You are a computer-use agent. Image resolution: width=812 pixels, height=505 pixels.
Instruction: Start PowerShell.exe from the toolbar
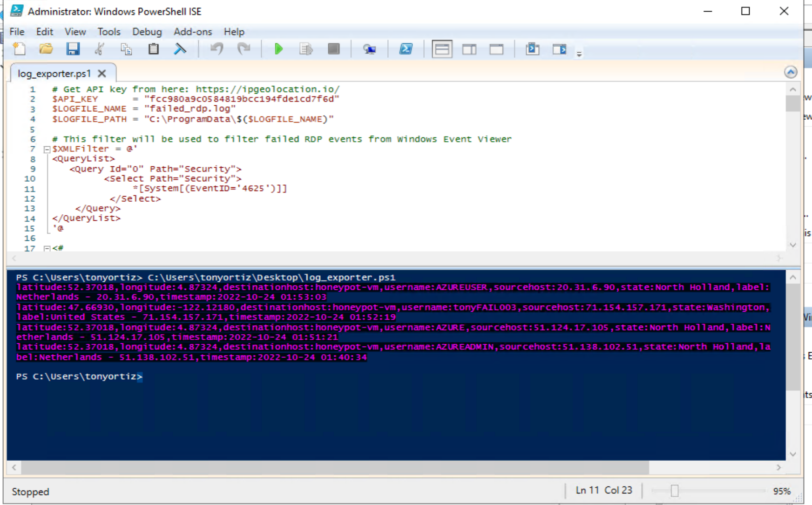pyautogui.click(x=406, y=48)
